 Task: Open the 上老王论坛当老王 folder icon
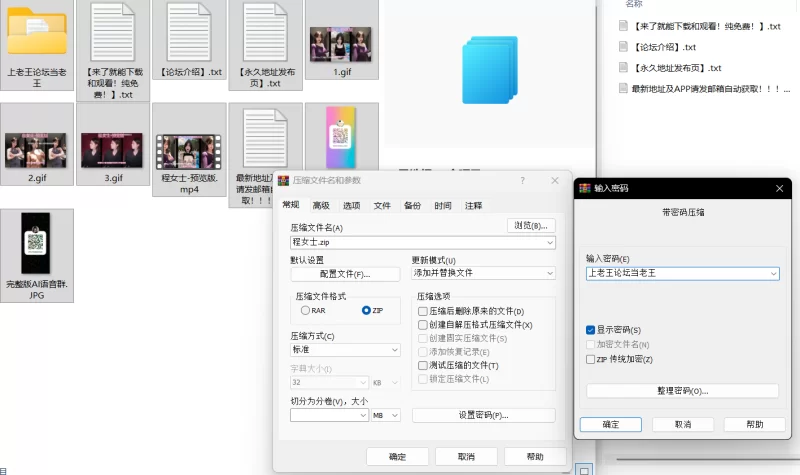click(37, 32)
